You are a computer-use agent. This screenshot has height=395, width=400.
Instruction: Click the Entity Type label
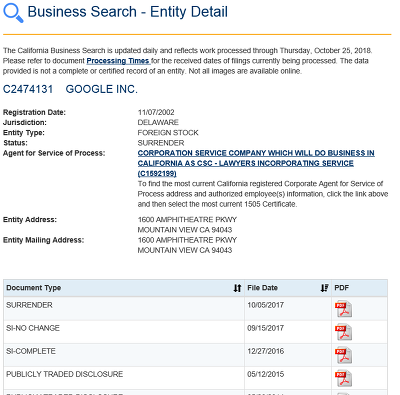[x=24, y=133]
